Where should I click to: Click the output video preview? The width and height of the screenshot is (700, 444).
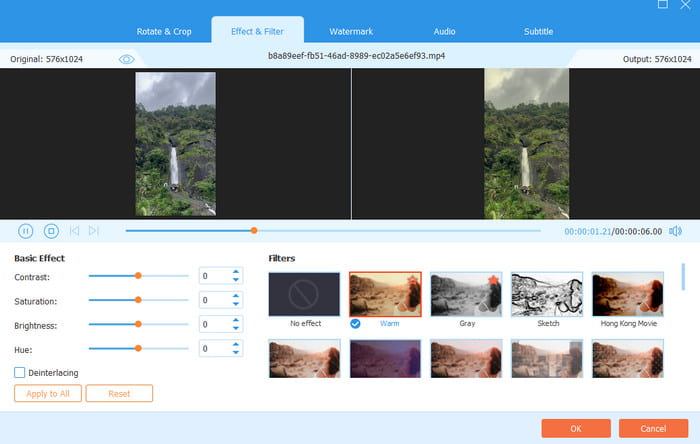pos(527,144)
